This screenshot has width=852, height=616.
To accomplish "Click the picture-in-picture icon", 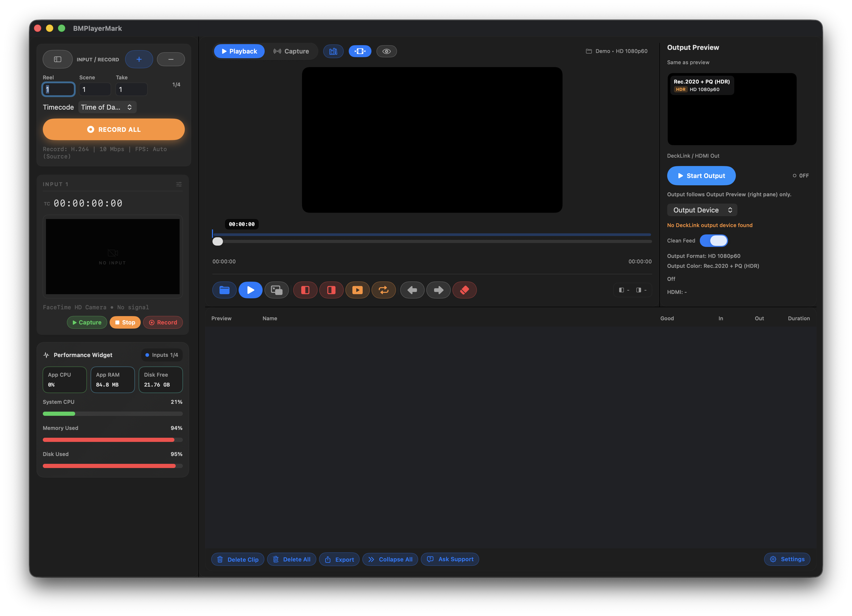I will (x=276, y=290).
